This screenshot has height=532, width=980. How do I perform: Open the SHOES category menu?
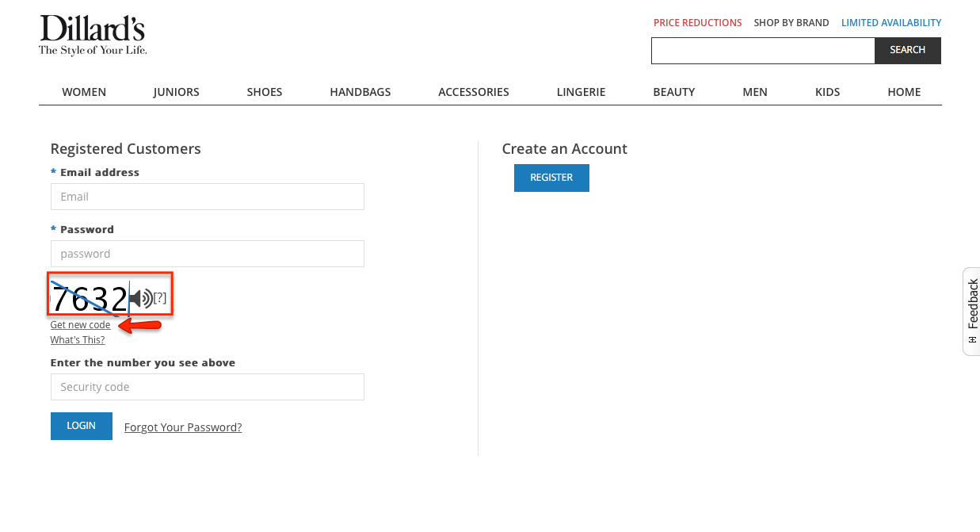pos(265,91)
